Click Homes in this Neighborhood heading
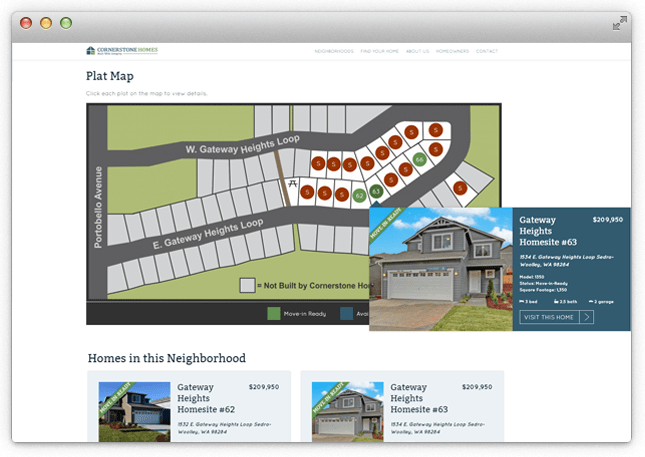645x457 pixels. tap(167, 358)
